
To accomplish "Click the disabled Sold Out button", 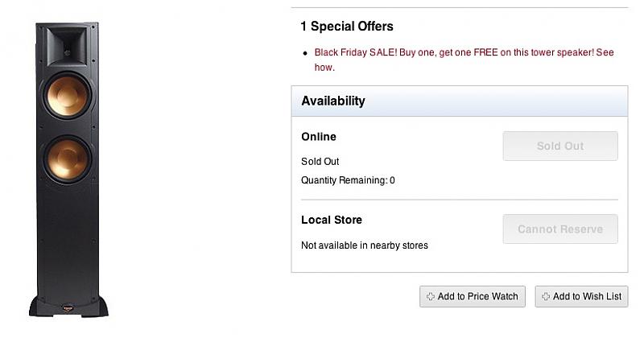I will pos(560,146).
